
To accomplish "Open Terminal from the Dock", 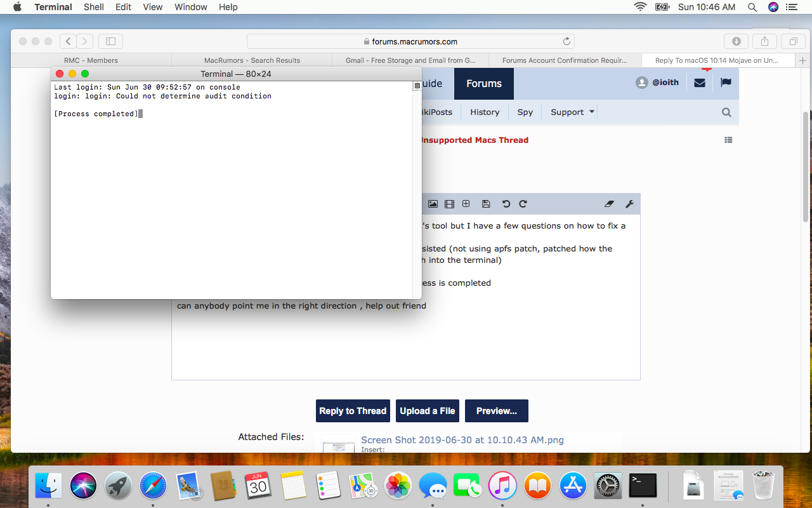I will pos(643,486).
